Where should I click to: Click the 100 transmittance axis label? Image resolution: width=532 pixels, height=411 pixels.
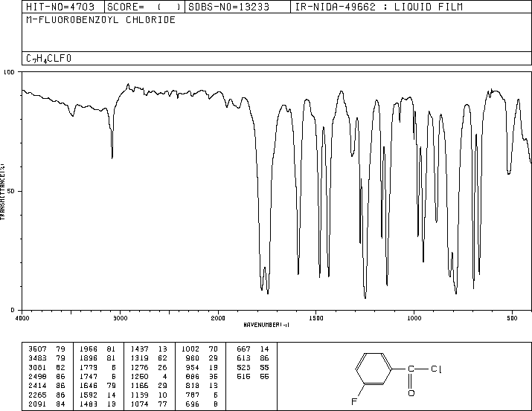coord(9,72)
